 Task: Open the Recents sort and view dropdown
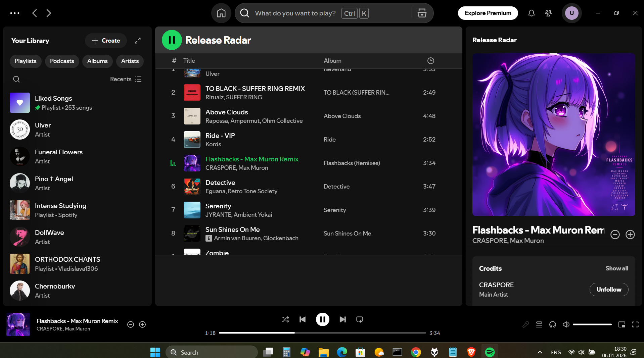(126, 79)
